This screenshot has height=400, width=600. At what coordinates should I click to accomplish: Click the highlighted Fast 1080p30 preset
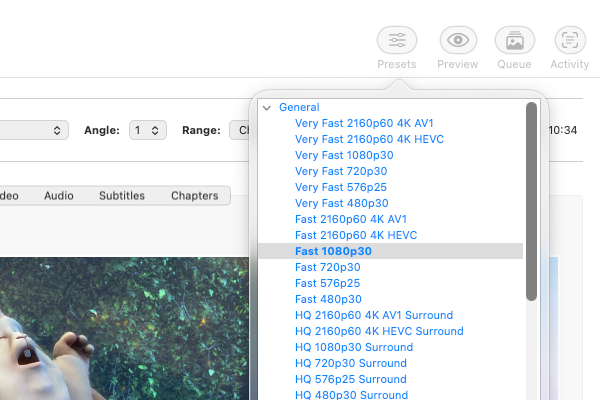390,251
